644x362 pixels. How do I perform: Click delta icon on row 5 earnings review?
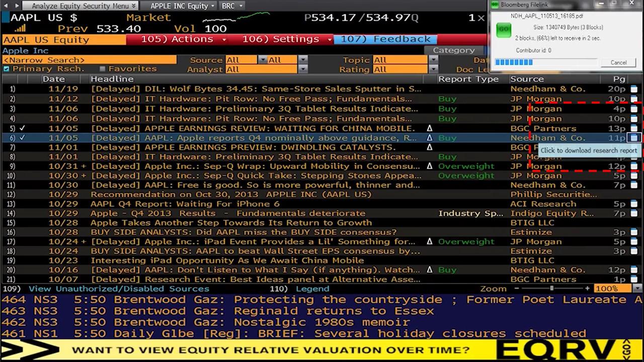430,128
